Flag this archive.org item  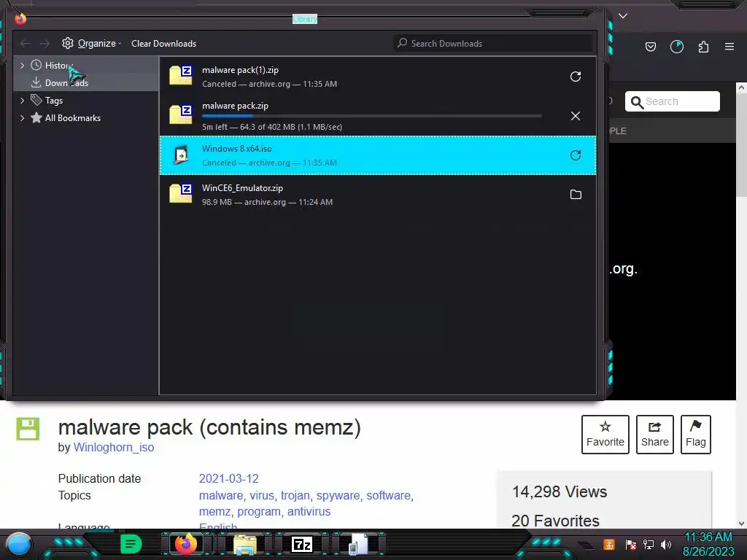[695, 435]
